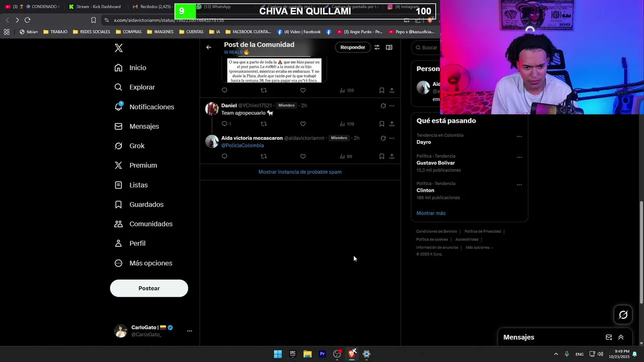Open Grok explain icon on Daniel's post
The height and width of the screenshot is (362, 644).
click(x=383, y=106)
